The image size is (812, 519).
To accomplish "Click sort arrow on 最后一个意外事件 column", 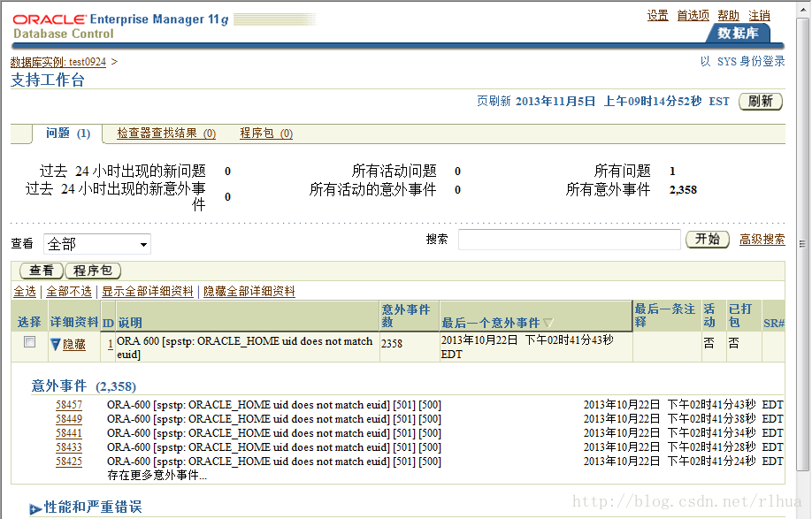I will point(548,323).
